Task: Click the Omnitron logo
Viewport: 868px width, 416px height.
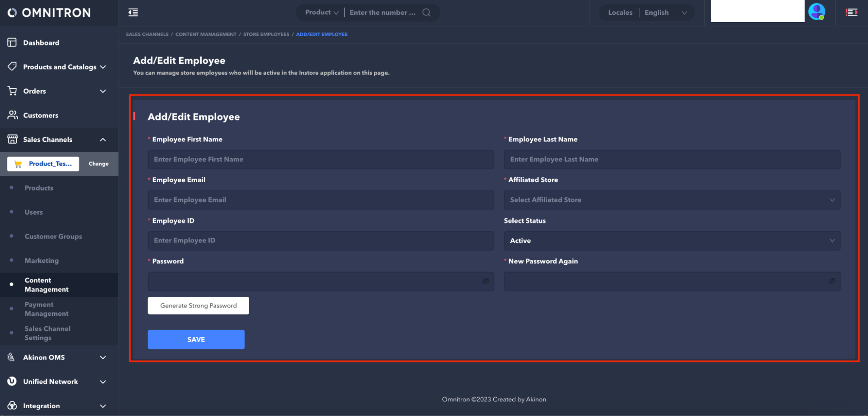Action: pos(49,13)
